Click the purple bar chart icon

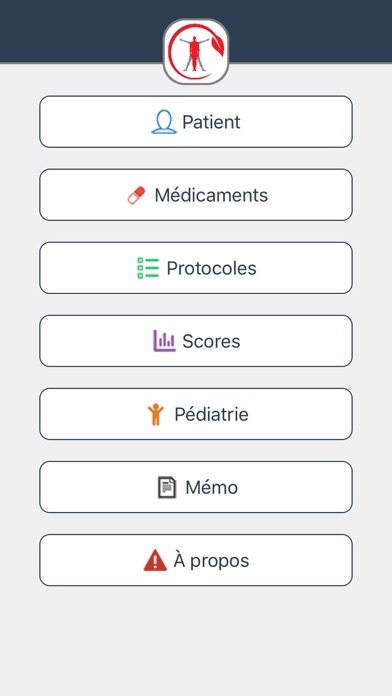164,341
